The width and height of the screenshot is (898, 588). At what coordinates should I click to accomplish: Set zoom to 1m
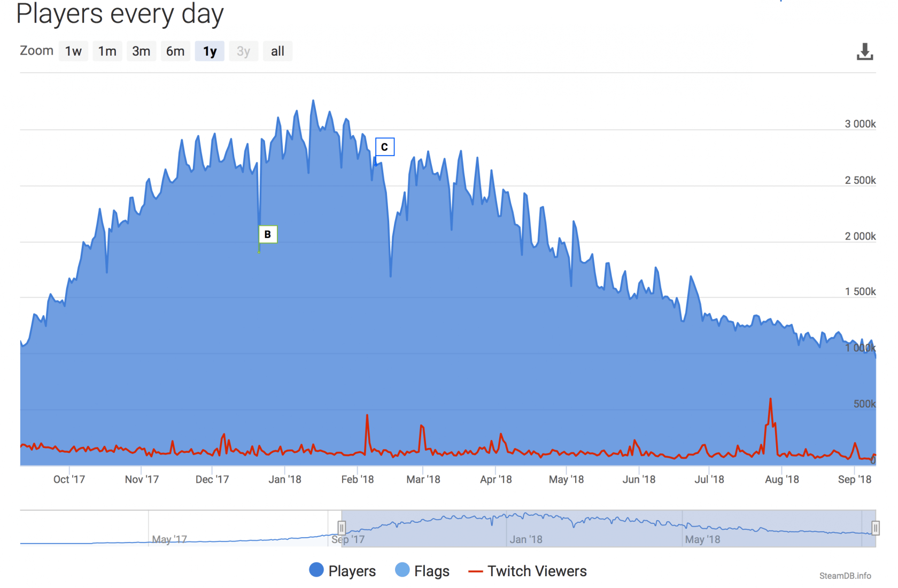pyautogui.click(x=107, y=51)
